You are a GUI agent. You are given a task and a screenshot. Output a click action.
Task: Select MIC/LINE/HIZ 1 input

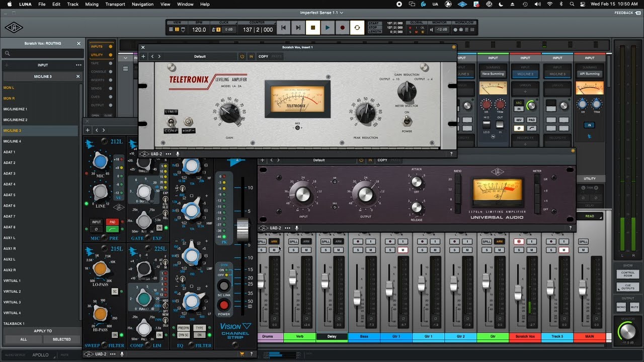(x=40, y=109)
